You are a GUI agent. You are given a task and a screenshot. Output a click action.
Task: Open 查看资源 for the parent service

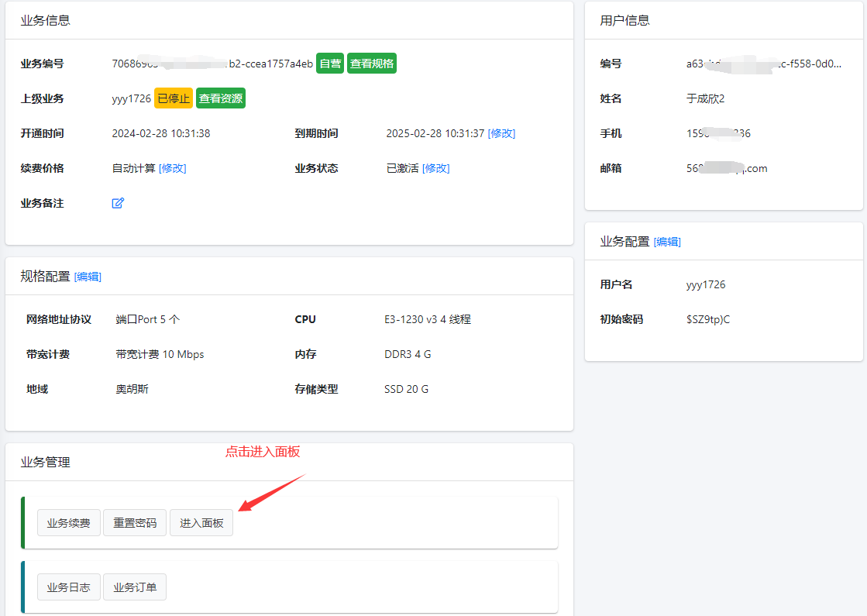coord(221,98)
